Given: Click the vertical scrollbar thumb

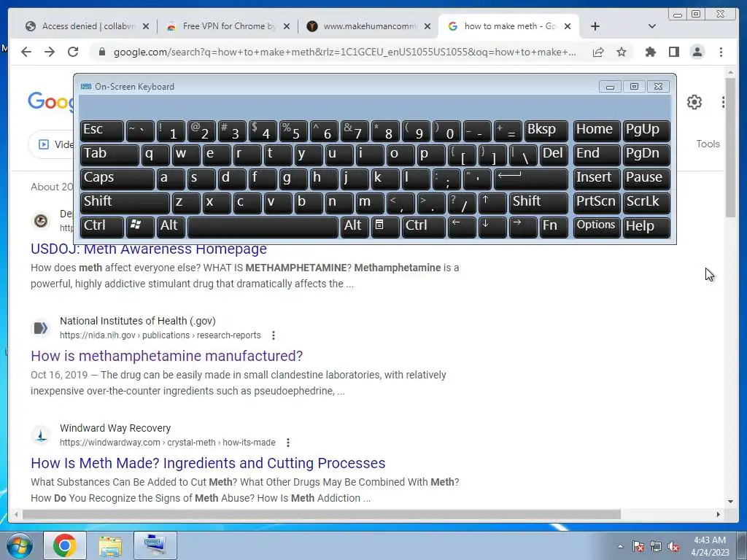Looking at the screenshot, I should click(x=730, y=147).
